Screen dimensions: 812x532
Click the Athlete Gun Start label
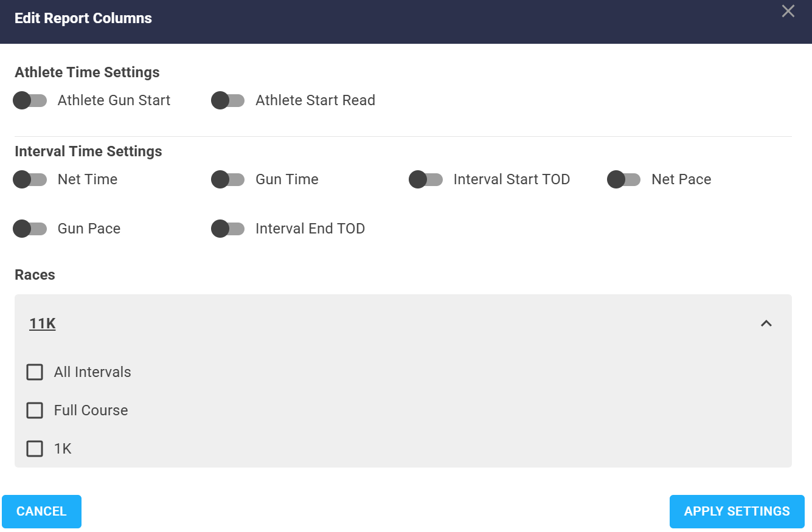[x=114, y=100]
